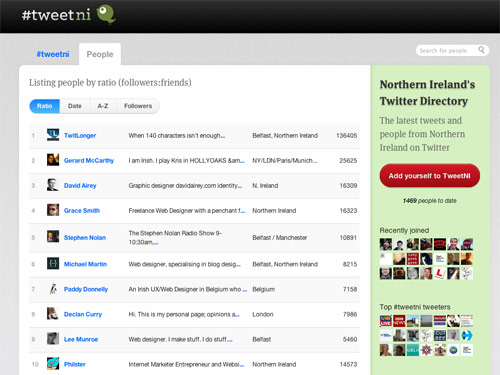The height and width of the screenshot is (375, 500).
Task: Click the 'London' location in Declan Curry row
Action: coord(263,314)
